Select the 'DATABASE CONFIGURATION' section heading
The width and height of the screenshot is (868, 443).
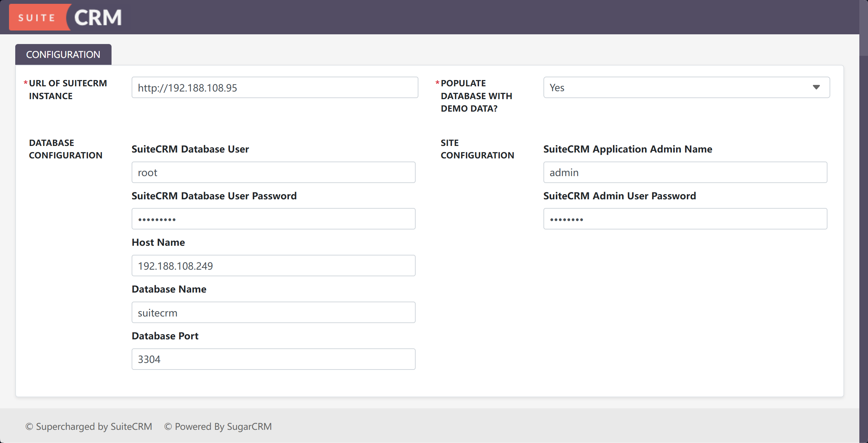65,149
